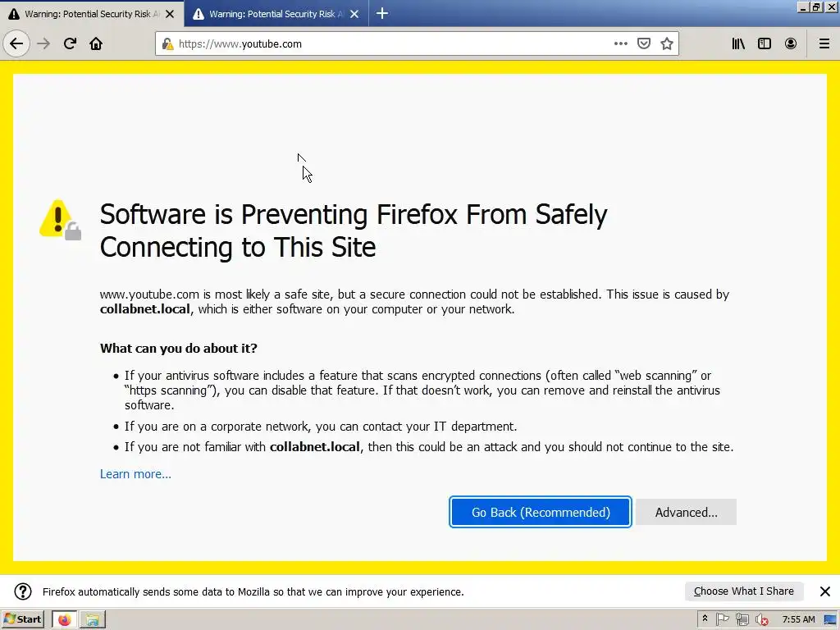Close the first Warning tab
Screen dimensions: 840x630
coord(170,14)
